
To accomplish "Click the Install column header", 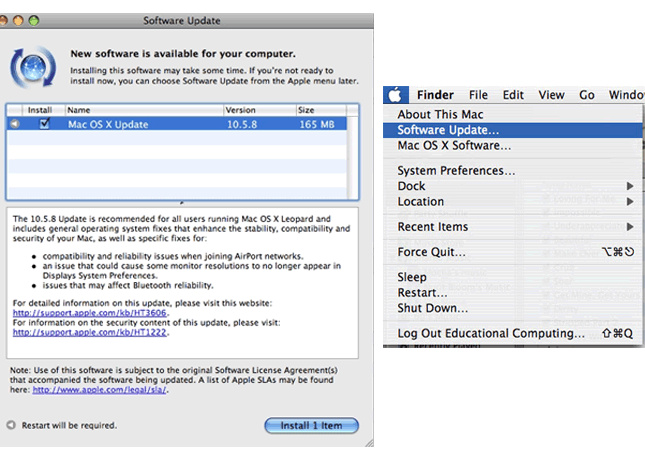I will 44,110.
